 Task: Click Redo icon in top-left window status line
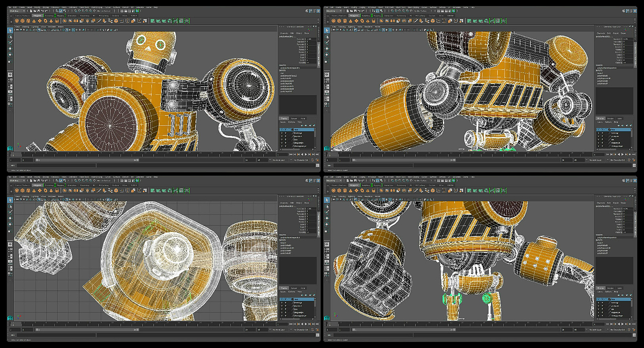46,11
